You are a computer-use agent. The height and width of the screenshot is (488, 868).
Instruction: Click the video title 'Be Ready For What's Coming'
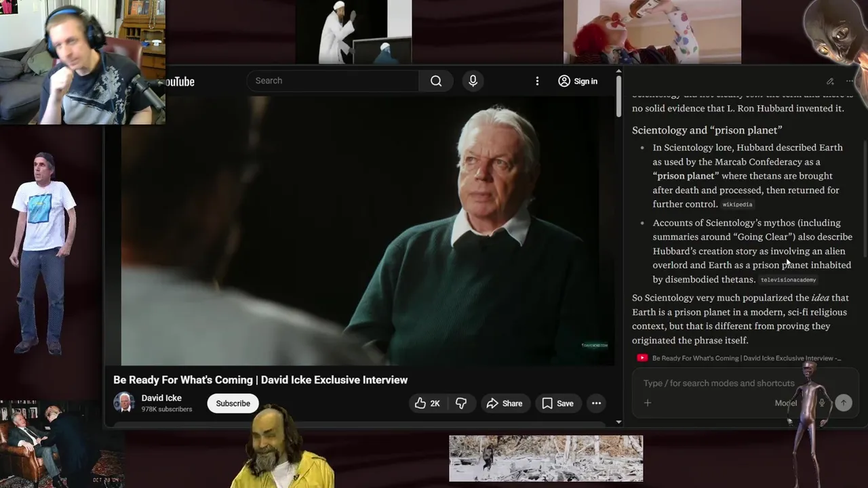point(260,380)
